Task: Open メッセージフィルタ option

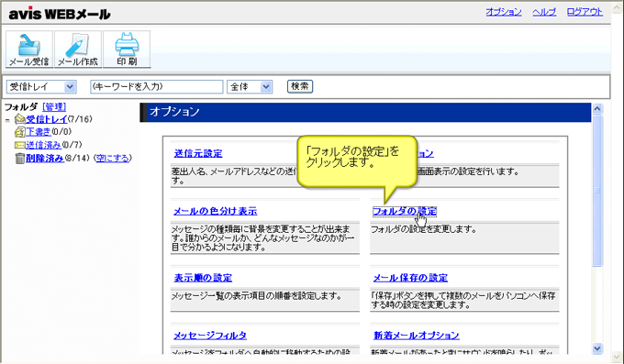Action: pyautogui.click(x=210, y=336)
